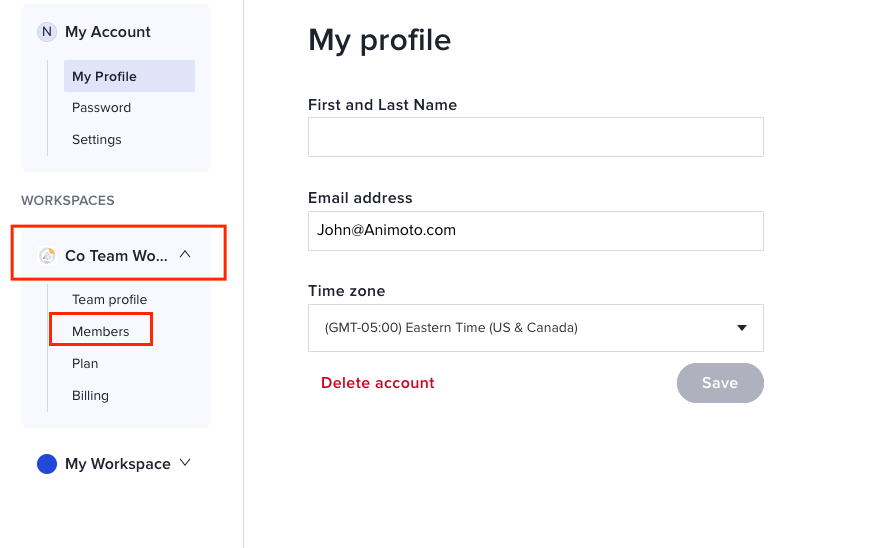Click the My Workspace label

click(x=118, y=464)
